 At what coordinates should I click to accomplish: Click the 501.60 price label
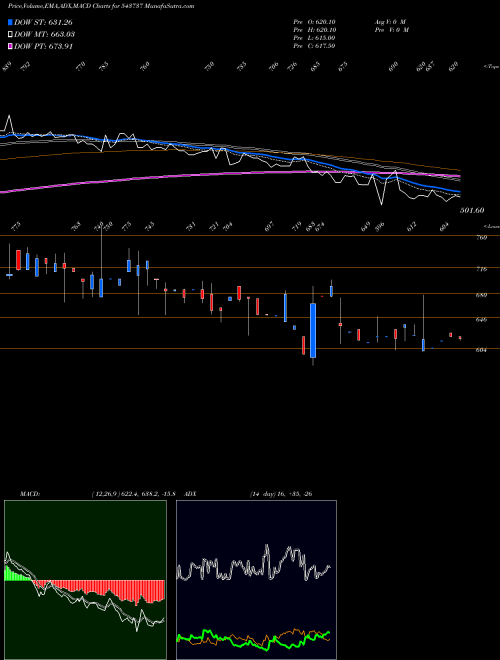[472, 210]
